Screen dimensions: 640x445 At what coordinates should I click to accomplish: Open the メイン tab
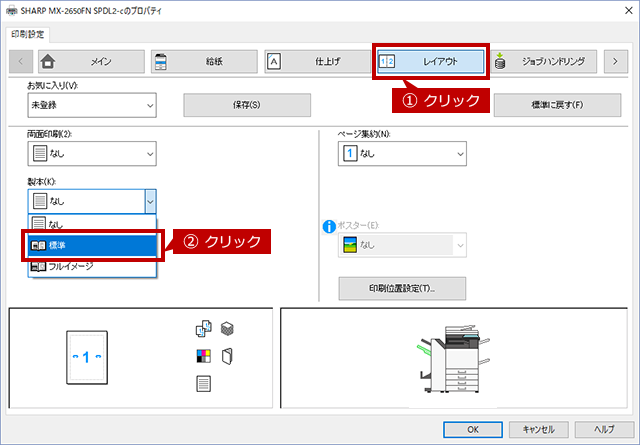click(x=91, y=62)
